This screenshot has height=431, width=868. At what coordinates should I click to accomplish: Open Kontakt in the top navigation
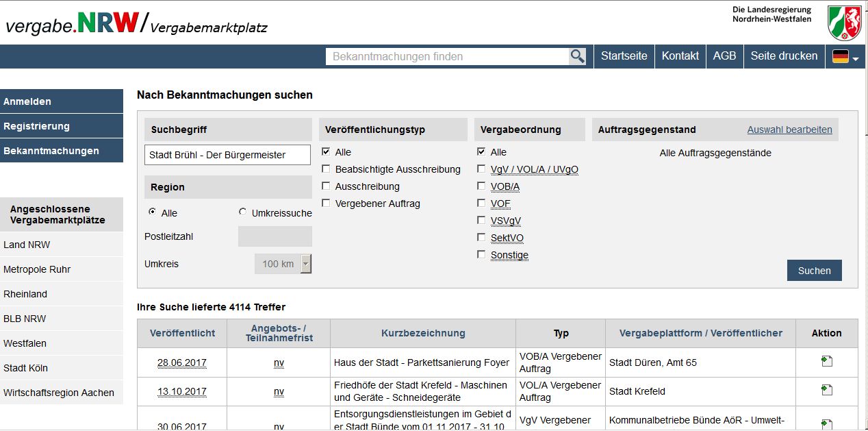tap(680, 56)
